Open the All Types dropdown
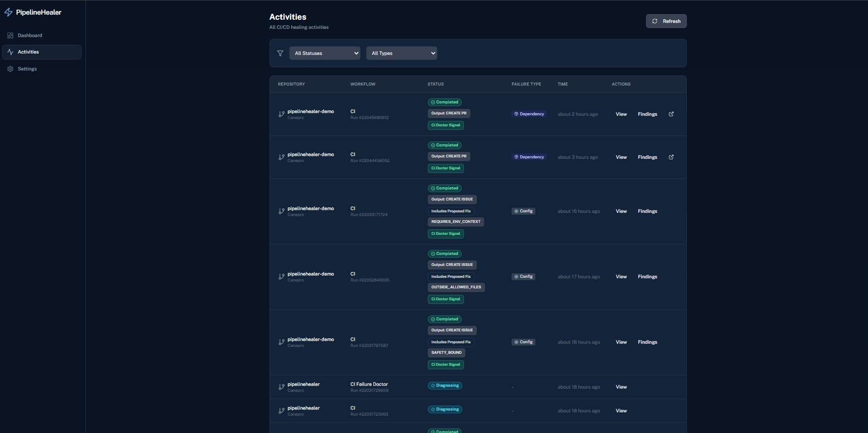The image size is (868, 433). [x=401, y=53]
